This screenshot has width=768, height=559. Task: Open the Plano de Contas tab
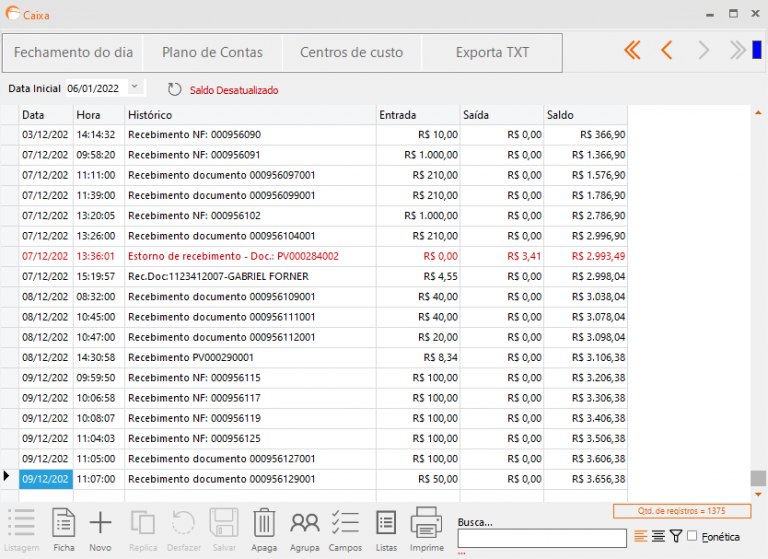click(x=212, y=52)
